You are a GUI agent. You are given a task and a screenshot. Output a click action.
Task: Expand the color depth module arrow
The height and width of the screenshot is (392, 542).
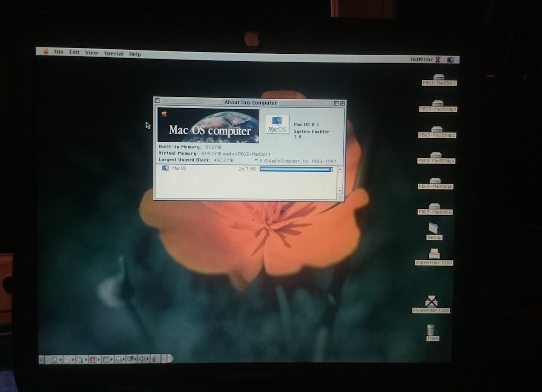pyautogui.click(x=98, y=360)
